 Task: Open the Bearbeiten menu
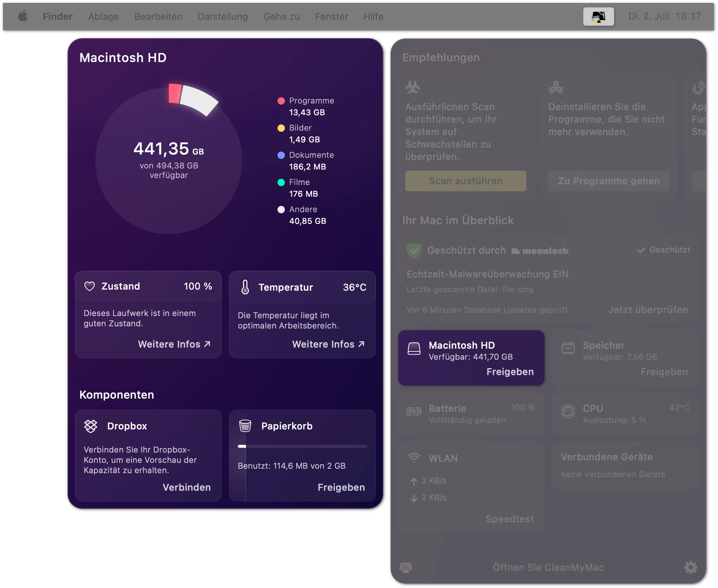(x=158, y=17)
